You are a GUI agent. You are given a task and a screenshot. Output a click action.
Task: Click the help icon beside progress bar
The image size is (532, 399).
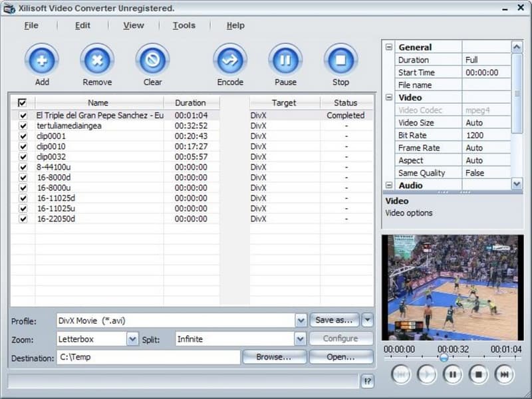(x=368, y=381)
